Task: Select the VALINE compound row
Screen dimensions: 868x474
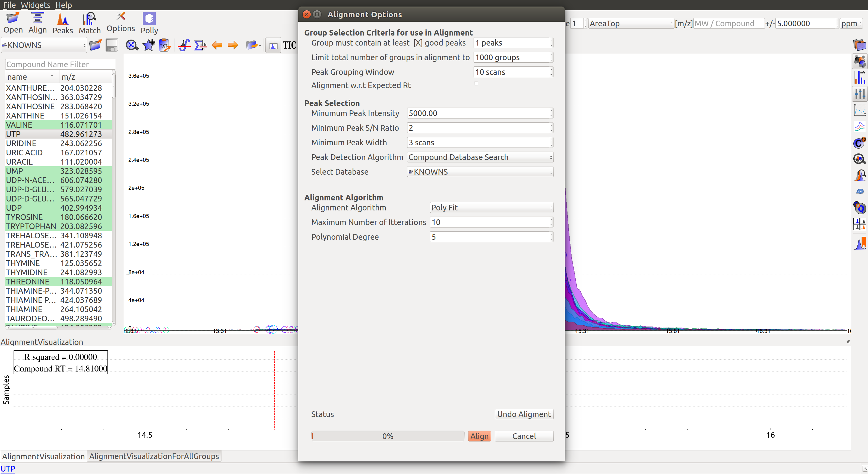Action: tap(58, 125)
